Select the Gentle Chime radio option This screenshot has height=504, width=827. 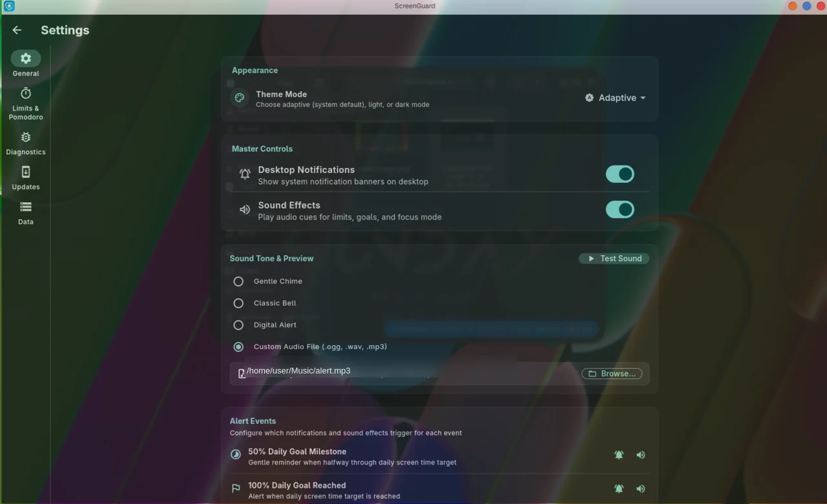pyautogui.click(x=238, y=281)
